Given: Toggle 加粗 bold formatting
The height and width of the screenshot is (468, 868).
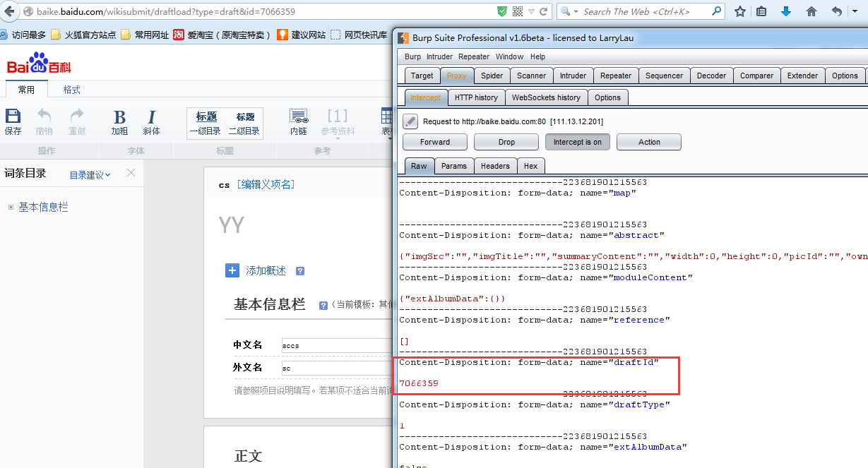Looking at the screenshot, I should (x=119, y=122).
